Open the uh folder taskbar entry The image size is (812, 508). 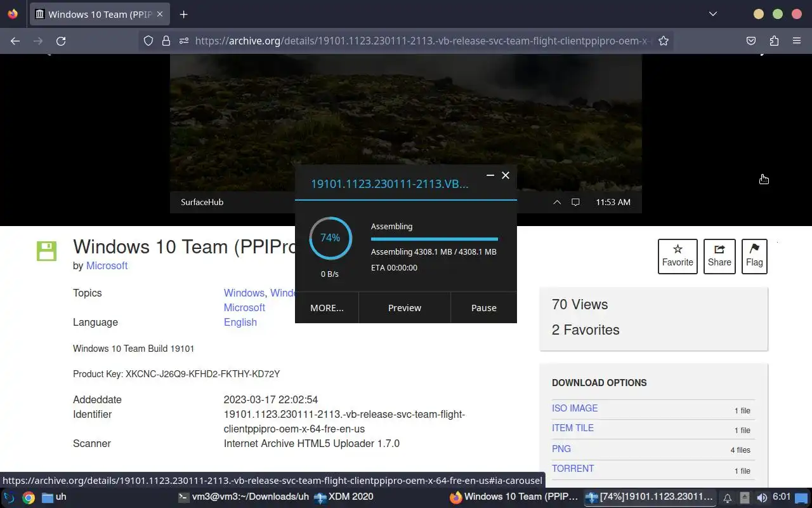(x=54, y=497)
